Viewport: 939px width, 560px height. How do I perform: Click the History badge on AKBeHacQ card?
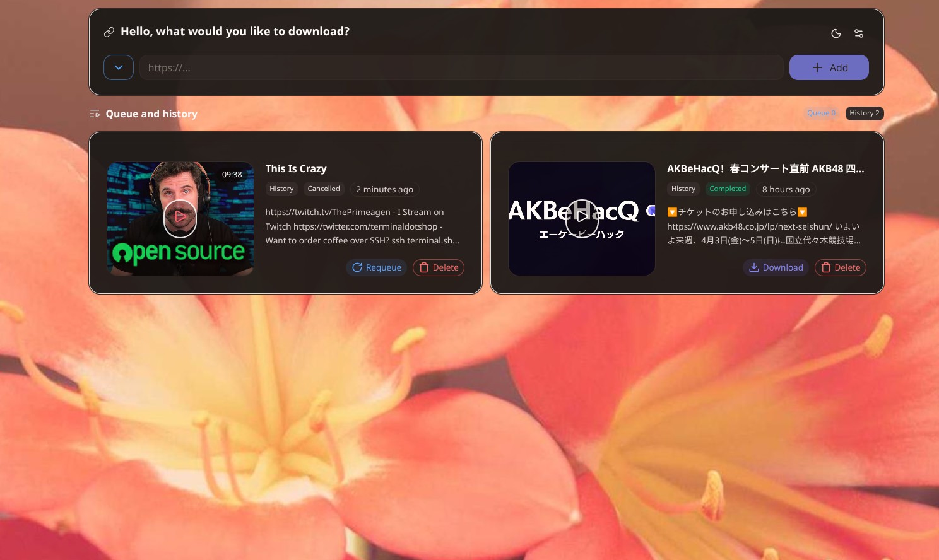(x=683, y=189)
